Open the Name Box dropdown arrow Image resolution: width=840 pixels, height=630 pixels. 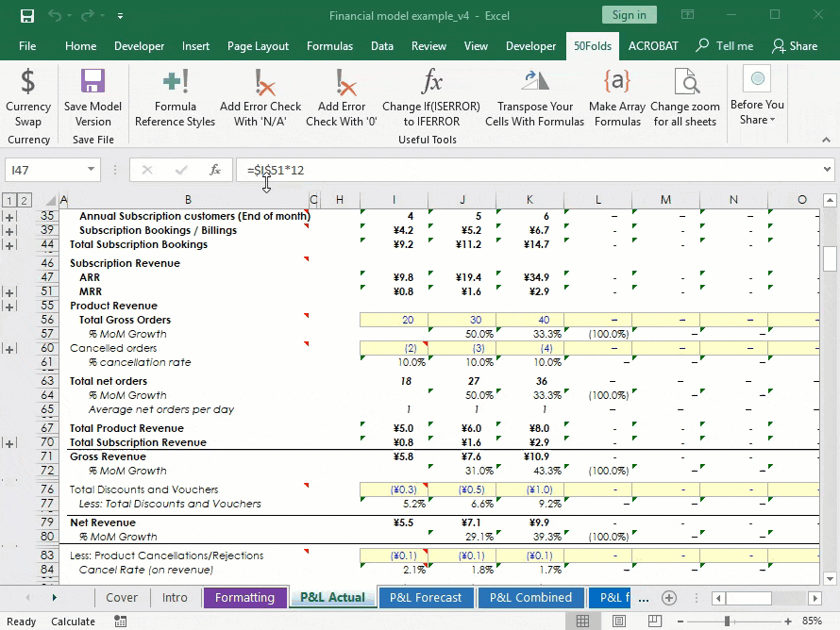pyautogui.click(x=91, y=170)
